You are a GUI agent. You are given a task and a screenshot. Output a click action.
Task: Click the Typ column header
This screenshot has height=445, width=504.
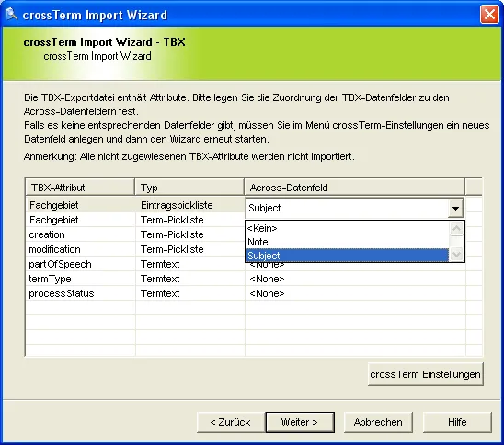click(x=189, y=188)
